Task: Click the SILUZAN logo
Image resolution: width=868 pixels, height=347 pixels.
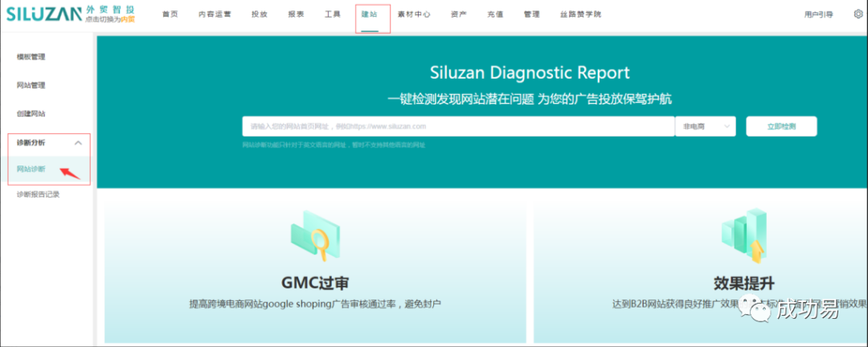Action: tap(43, 14)
